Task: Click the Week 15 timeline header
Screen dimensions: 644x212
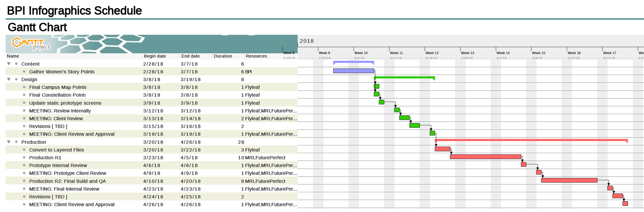Action: 539,53
